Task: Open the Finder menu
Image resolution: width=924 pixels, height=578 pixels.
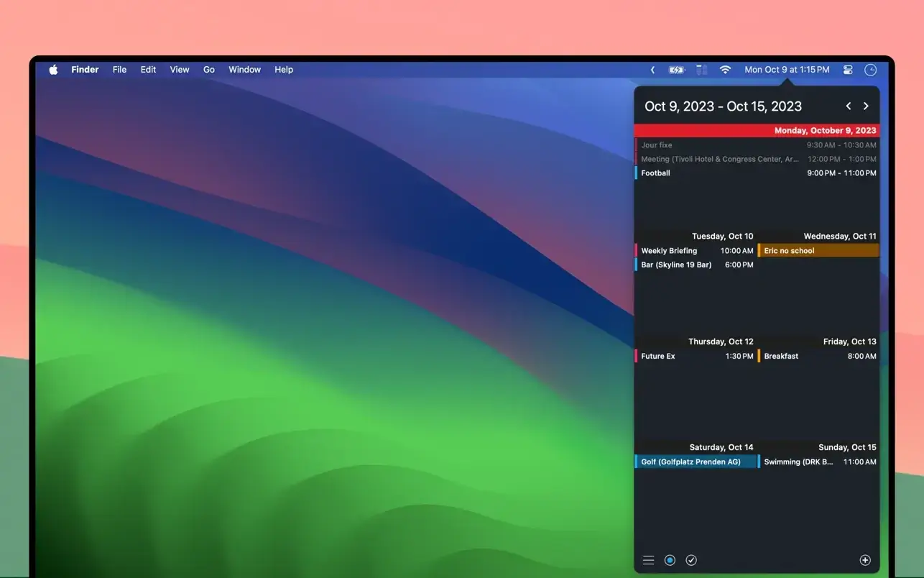Action: [85, 69]
